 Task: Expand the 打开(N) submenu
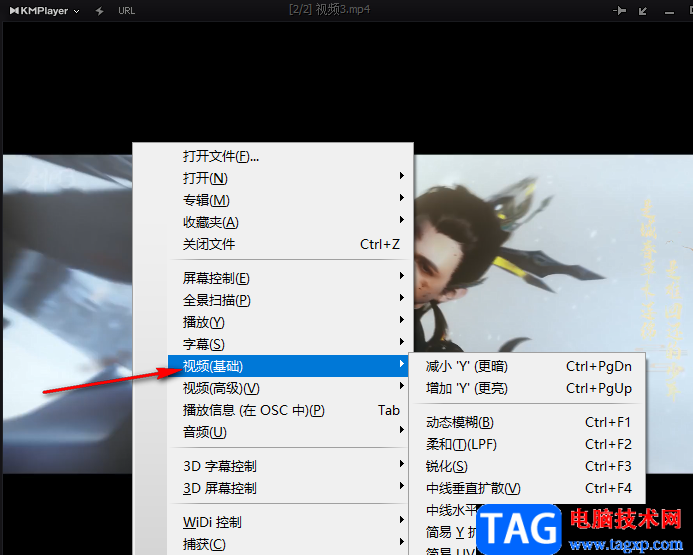tap(290, 179)
